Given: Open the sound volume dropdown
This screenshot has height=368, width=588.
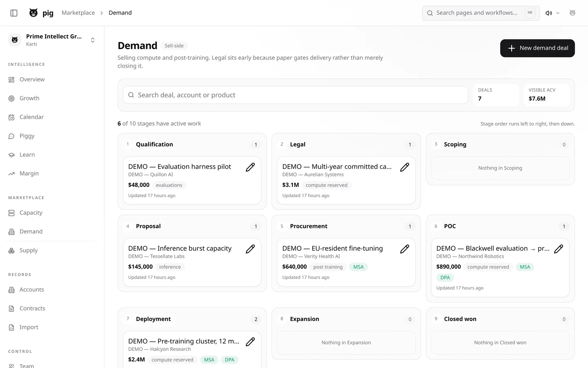Looking at the screenshot, I should [552, 13].
